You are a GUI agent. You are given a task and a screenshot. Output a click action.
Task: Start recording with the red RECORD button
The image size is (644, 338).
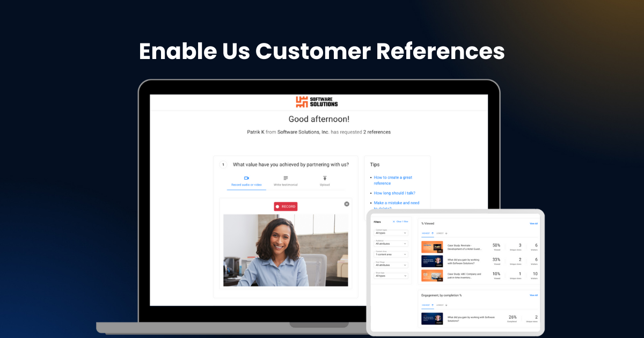click(286, 206)
